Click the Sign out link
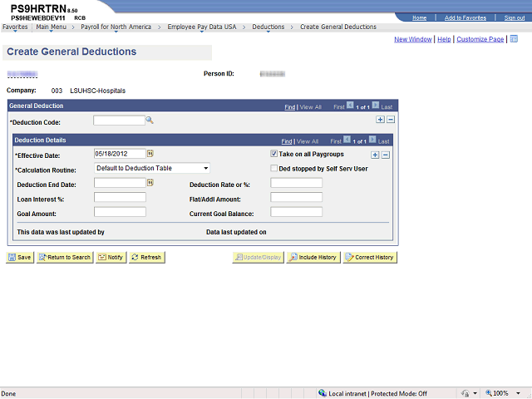The height and width of the screenshot is (399, 532). (515, 18)
